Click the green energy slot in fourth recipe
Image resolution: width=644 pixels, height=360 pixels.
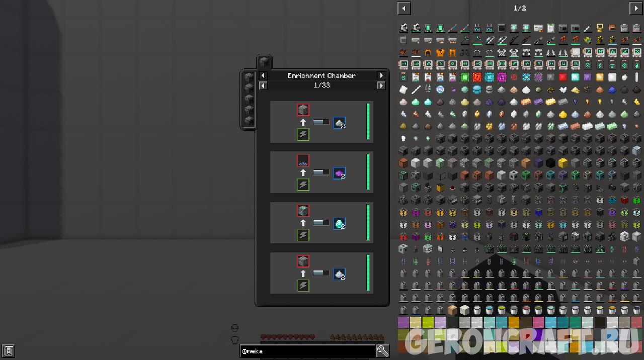point(303,286)
